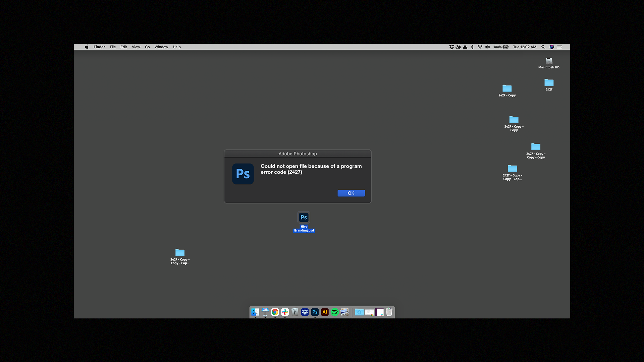Open the Finder menu

coord(99,47)
